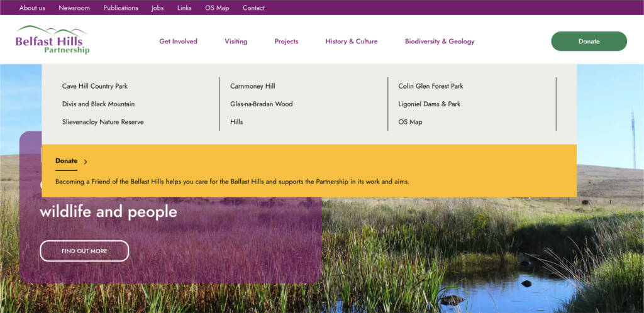The image size is (644, 313).
Task: Visit the Jobs page
Action: [x=157, y=8]
